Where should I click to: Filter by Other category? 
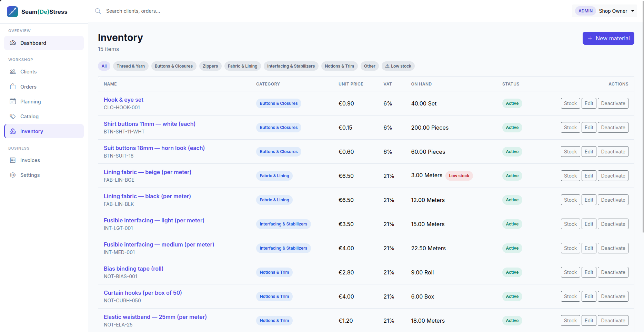tap(370, 66)
